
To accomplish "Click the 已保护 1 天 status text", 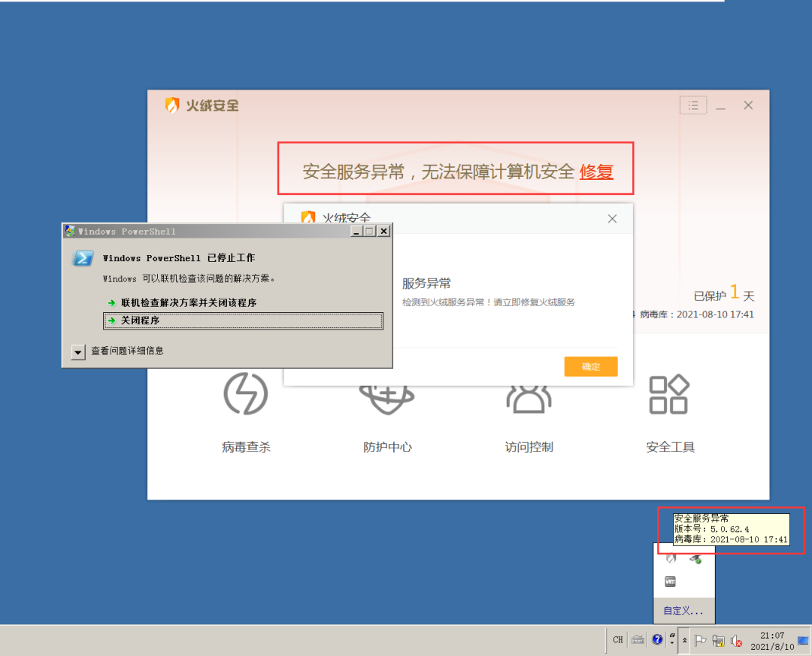I will tap(724, 294).
